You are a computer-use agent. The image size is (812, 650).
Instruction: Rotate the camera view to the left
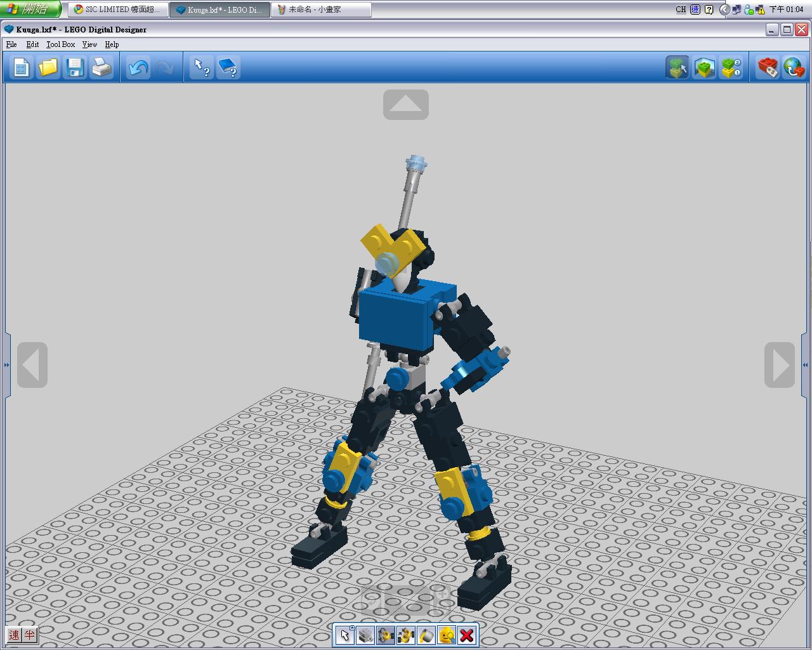click(x=32, y=365)
